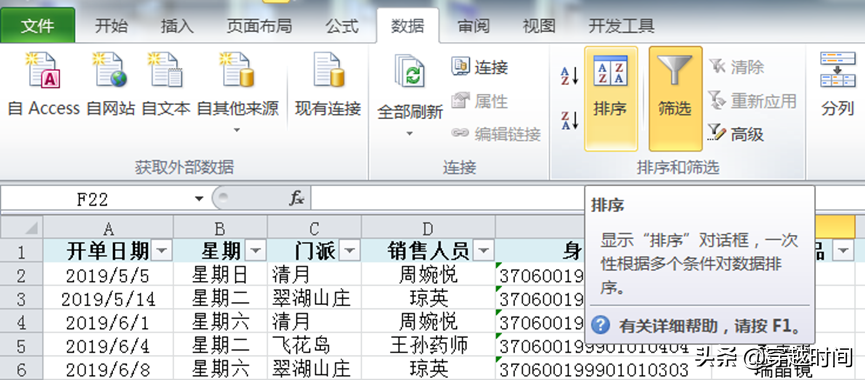
Task: Sort descending Z to A icon
Action: pyautogui.click(x=570, y=120)
